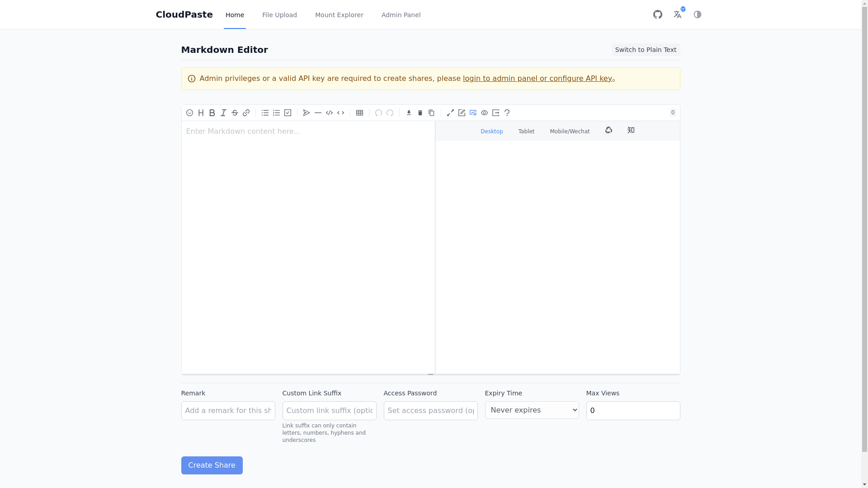Toggle dark/light theme icon
Screen dimensions: 868x488
(x=698, y=14)
